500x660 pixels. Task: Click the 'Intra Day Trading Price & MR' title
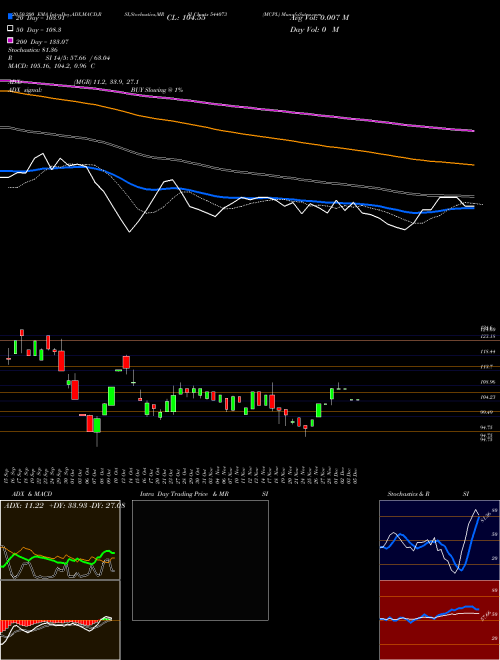pos(184,494)
